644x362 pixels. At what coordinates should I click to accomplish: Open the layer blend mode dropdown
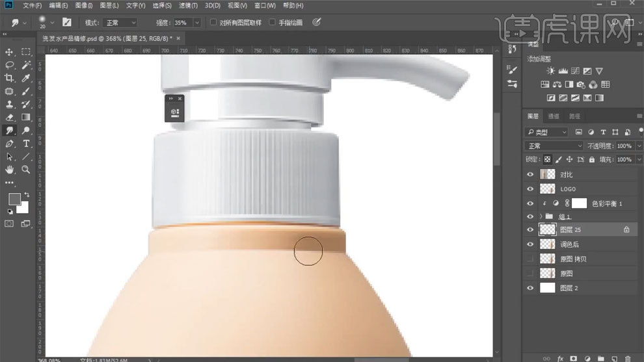pos(554,146)
